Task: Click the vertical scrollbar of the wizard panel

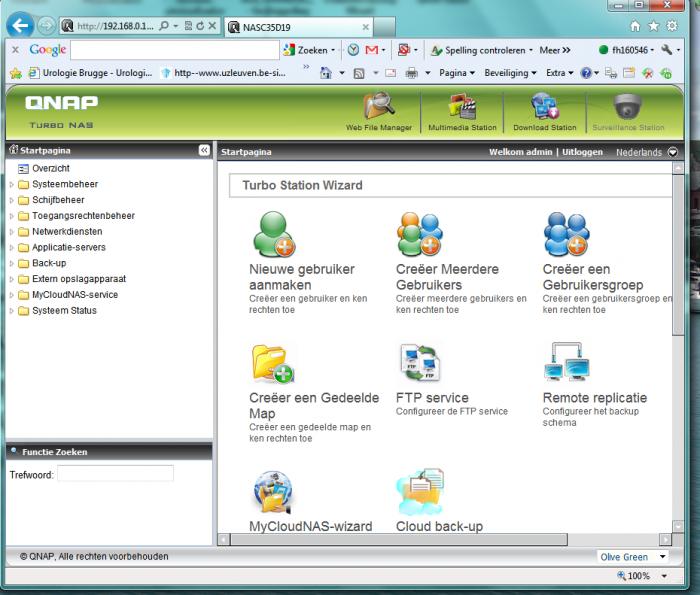Action: pyautogui.click(x=678, y=254)
